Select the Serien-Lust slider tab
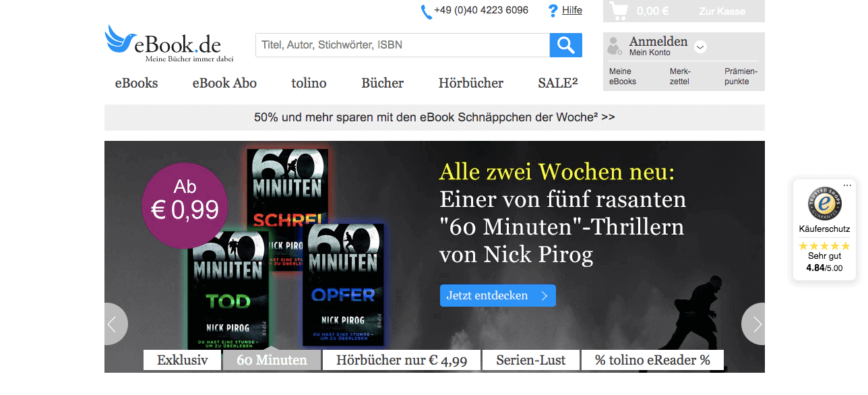The image size is (868, 395). [x=531, y=360]
